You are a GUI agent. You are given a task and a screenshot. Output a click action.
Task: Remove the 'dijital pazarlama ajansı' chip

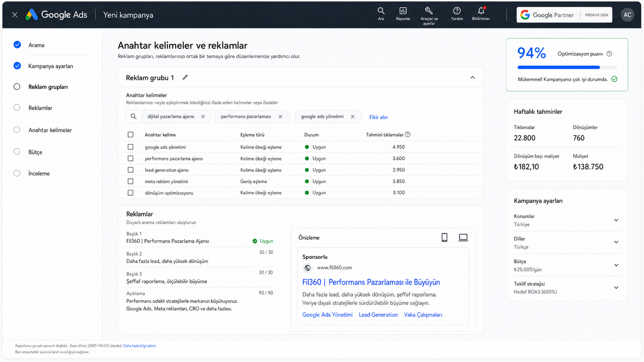[203, 117]
